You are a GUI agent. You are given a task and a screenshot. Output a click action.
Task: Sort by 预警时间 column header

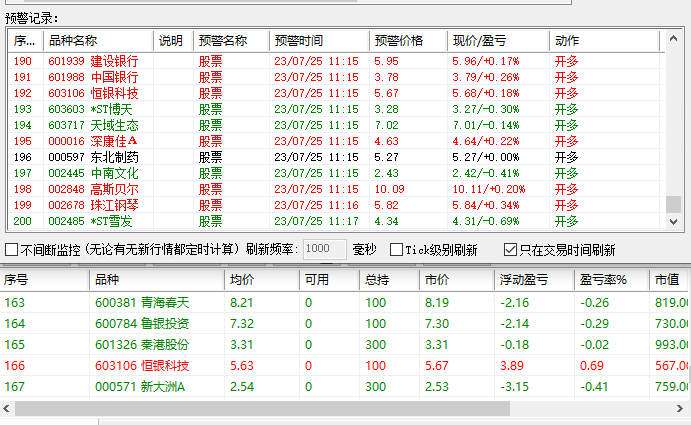click(319, 41)
